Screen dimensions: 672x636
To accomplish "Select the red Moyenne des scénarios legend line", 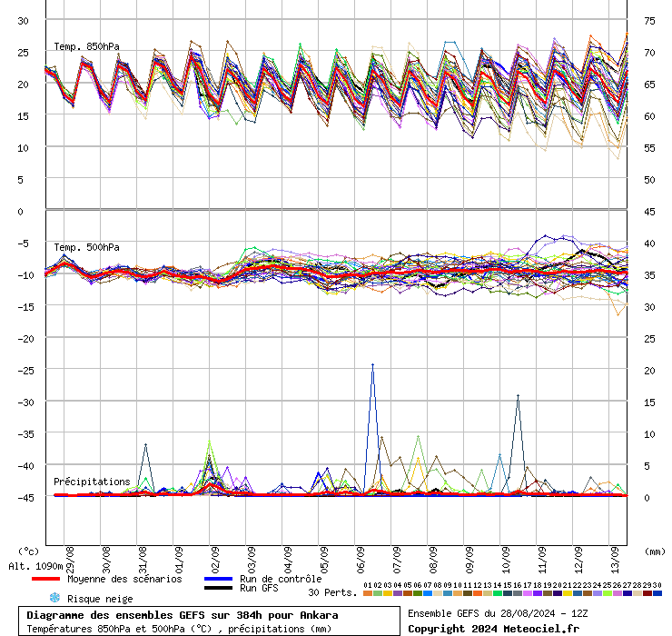I will pos(45,579).
